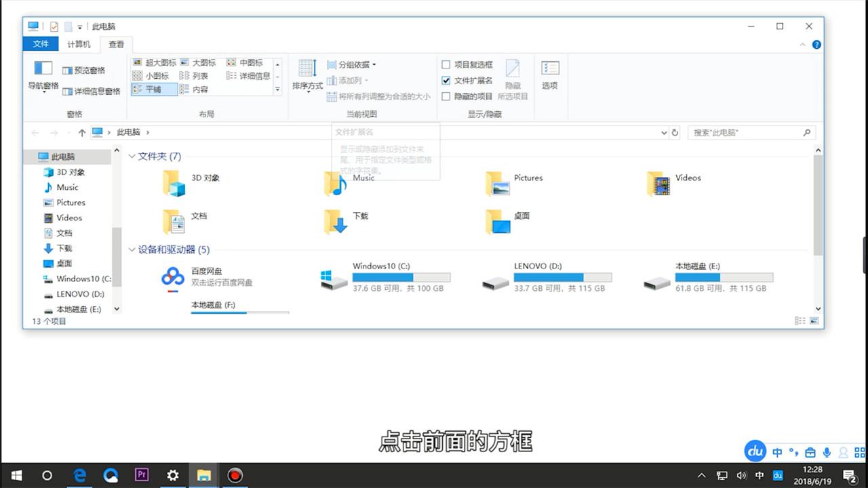Open the 排序方式 sort menu
The image size is (868, 488).
pyautogui.click(x=307, y=76)
